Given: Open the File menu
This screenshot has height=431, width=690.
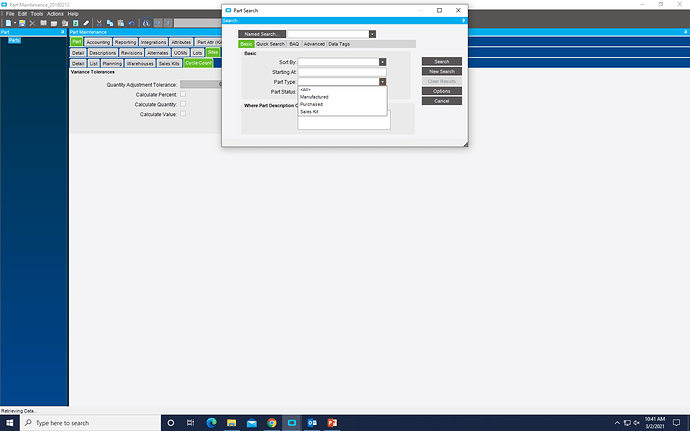Looking at the screenshot, I should click(x=10, y=14).
